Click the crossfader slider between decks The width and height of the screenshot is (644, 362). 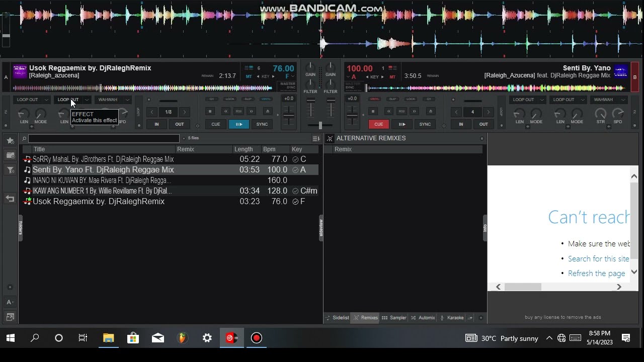(320, 125)
